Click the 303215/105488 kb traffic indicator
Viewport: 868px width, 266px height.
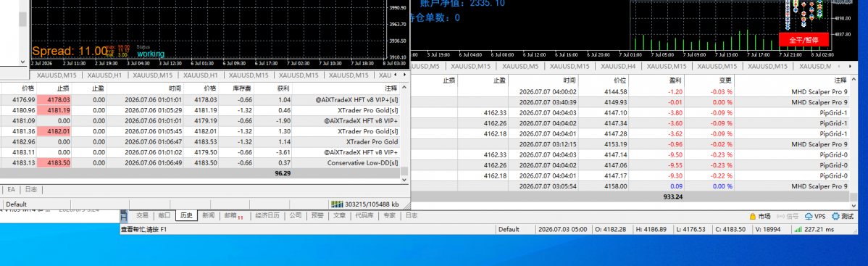[364, 204]
